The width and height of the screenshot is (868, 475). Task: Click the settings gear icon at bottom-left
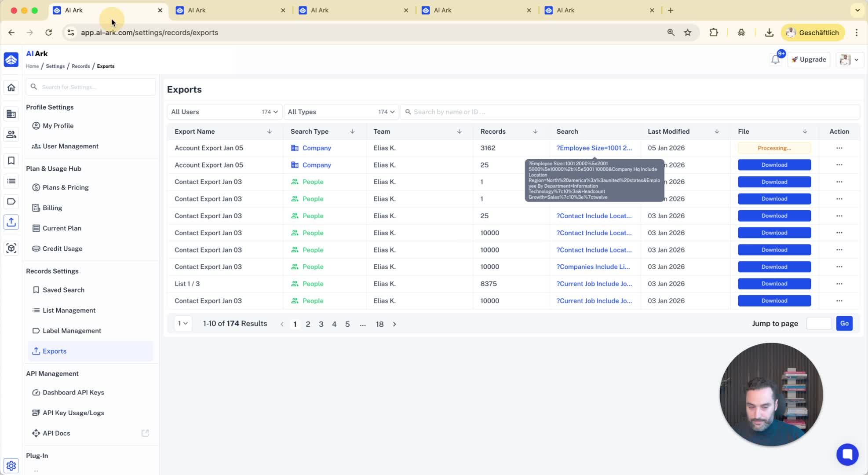11,465
